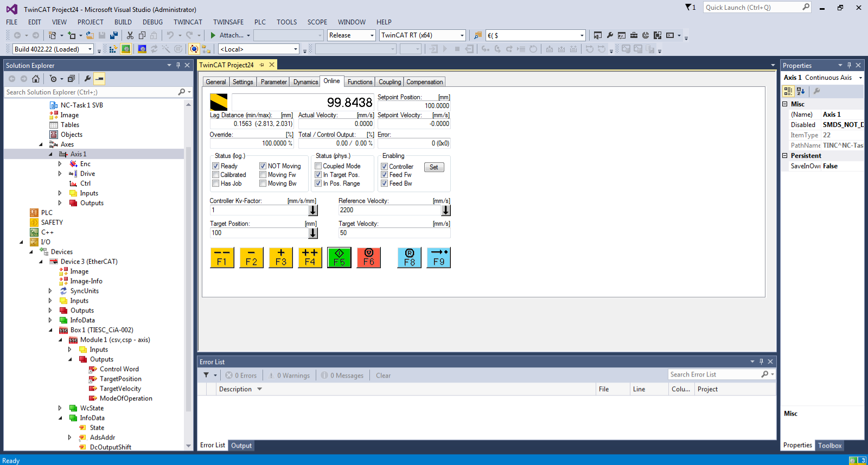
Task: Click the F8 reset button
Action: tap(410, 258)
